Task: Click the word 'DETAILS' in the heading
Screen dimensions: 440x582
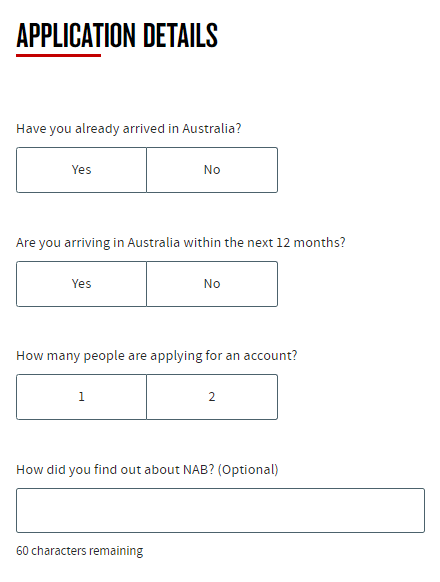Action: coord(180,36)
